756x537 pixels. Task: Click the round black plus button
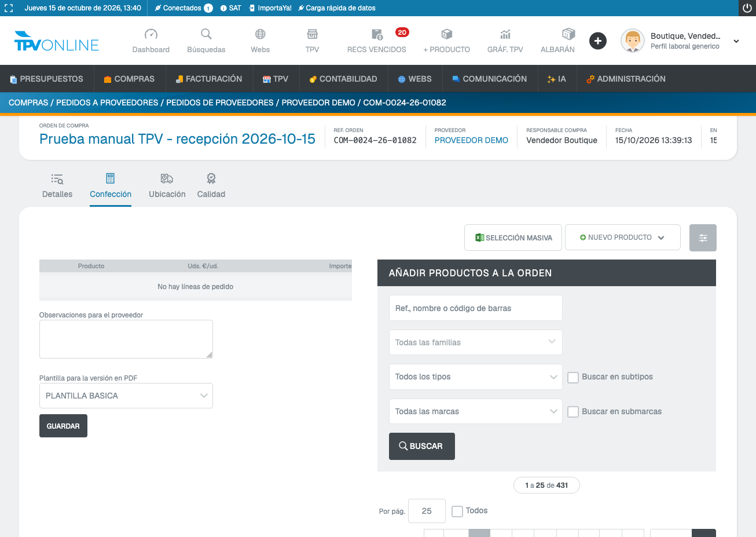(598, 41)
